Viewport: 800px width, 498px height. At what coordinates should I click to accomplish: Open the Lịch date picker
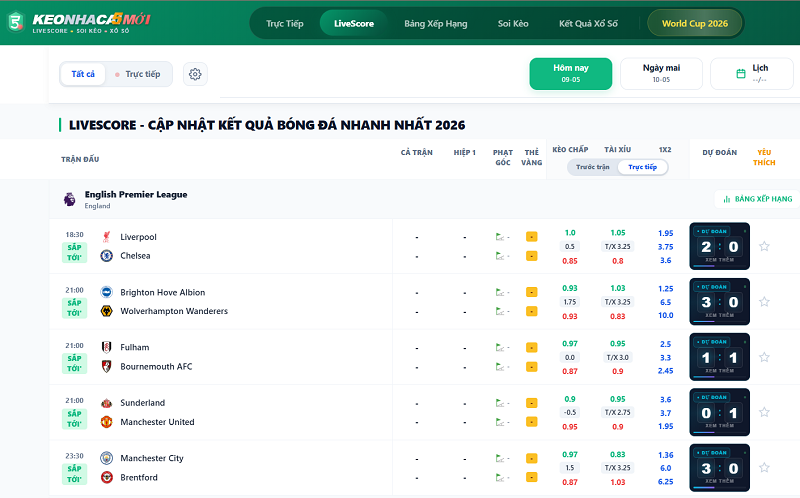(x=752, y=74)
